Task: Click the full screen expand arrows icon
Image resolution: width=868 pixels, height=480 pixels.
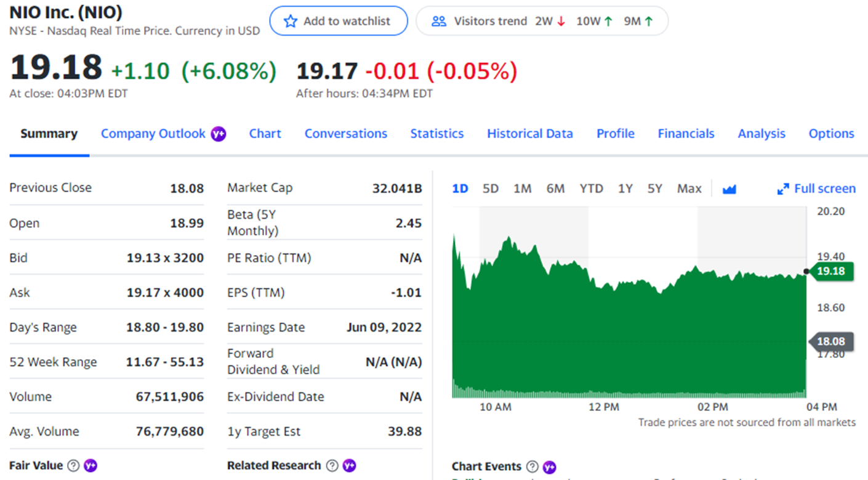Action: (x=783, y=189)
